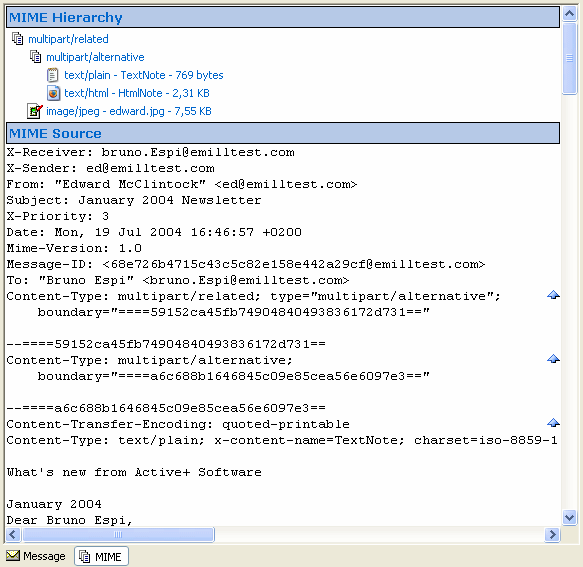Image resolution: width=583 pixels, height=567 pixels.
Task: Click the blue up-arrow beside multipart/related Content-Type
Action: click(553, 295)
